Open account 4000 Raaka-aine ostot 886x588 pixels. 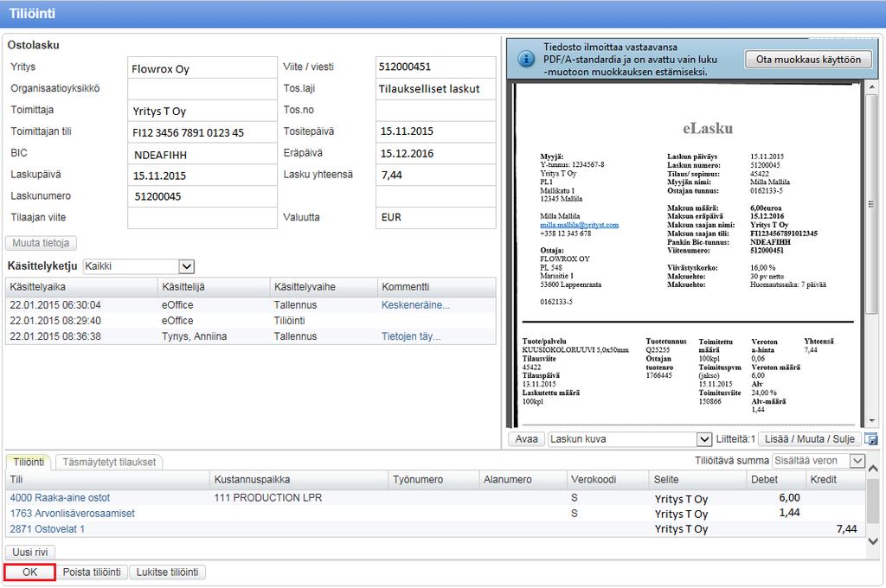[60, 497]
